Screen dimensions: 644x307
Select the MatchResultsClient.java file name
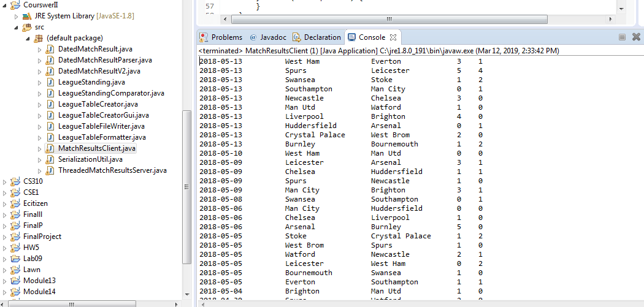(96, 148)
